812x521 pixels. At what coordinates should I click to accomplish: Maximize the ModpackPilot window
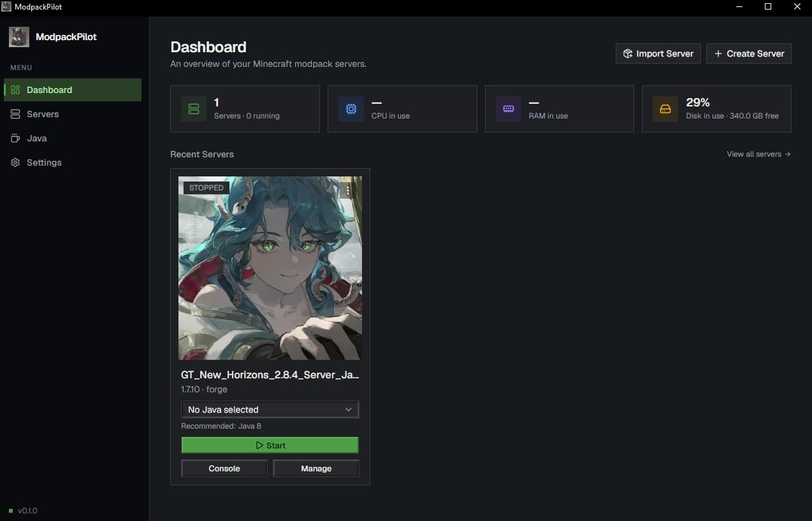tap(768, 6)
